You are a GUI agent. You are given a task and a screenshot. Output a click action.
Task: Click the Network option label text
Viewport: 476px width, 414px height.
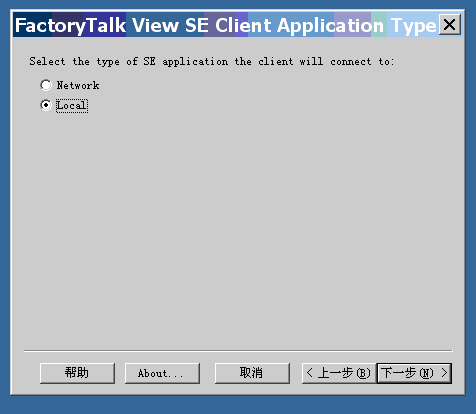click(78, 85)
